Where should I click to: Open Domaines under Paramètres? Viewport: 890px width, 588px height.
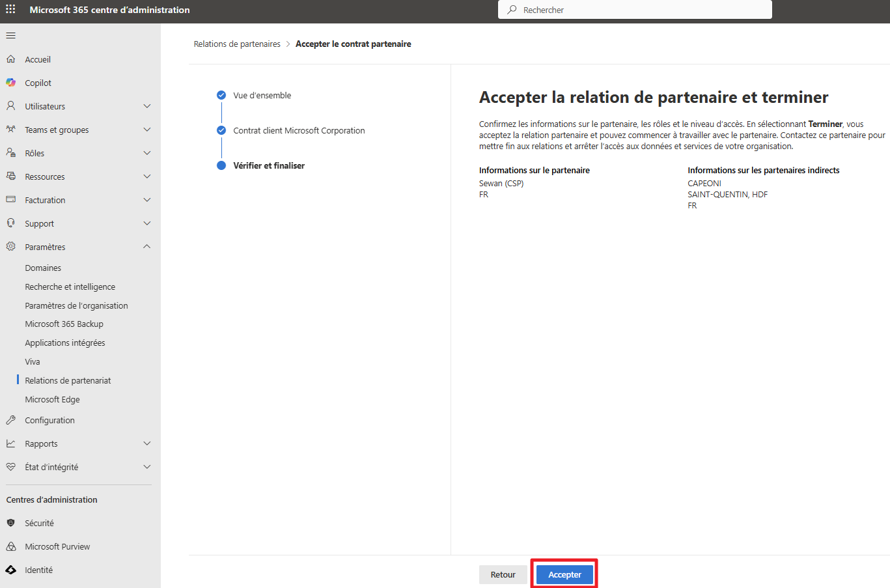(43, 268)
